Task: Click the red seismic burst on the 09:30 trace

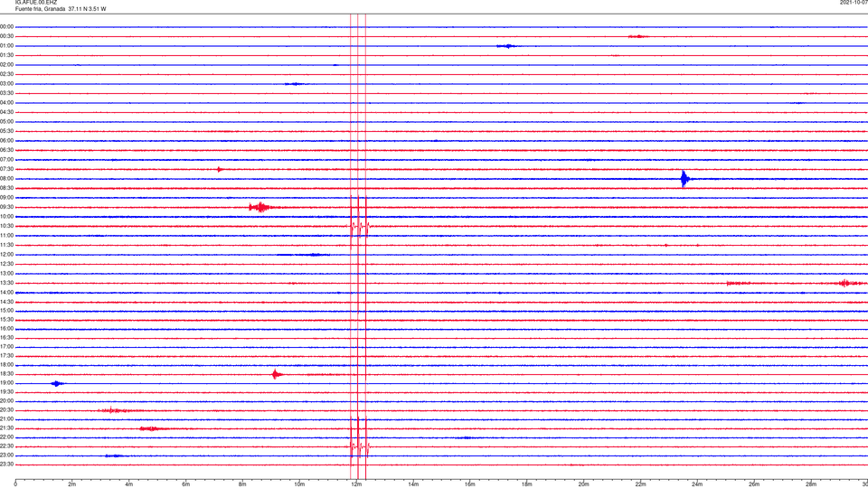Action: [259, 208]
